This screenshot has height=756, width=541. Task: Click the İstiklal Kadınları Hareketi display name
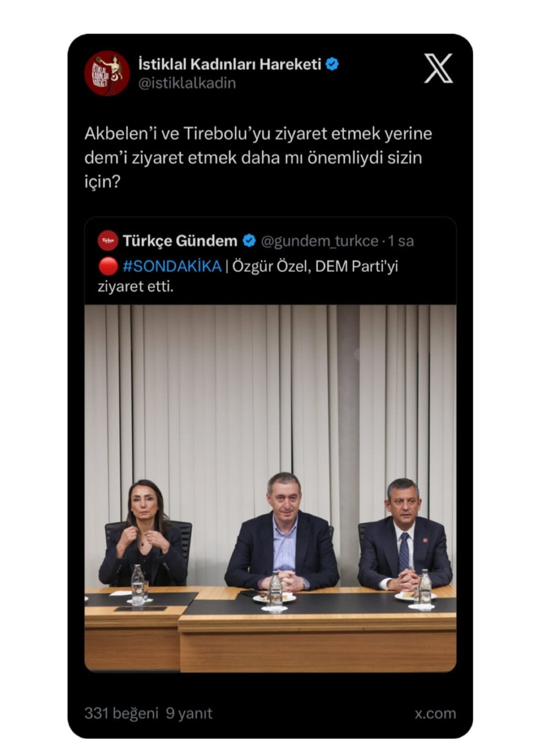point(229,64)
